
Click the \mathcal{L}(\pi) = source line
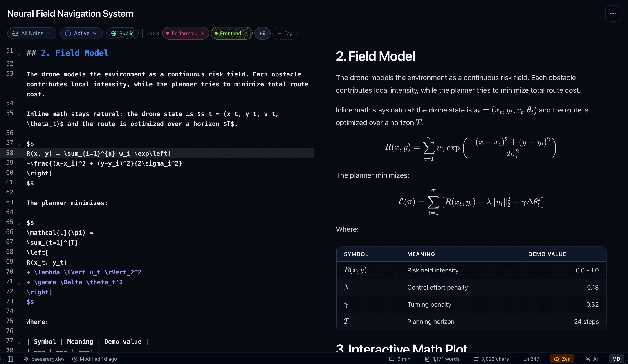pyautogui.click(x=60, y=233)
